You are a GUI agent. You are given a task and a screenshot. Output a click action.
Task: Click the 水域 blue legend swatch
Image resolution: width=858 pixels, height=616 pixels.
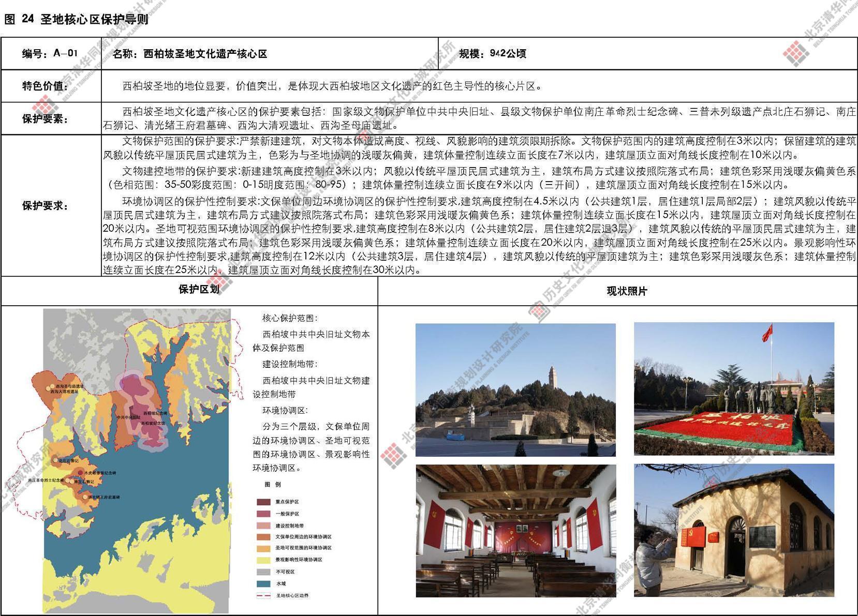coord(263,583)
